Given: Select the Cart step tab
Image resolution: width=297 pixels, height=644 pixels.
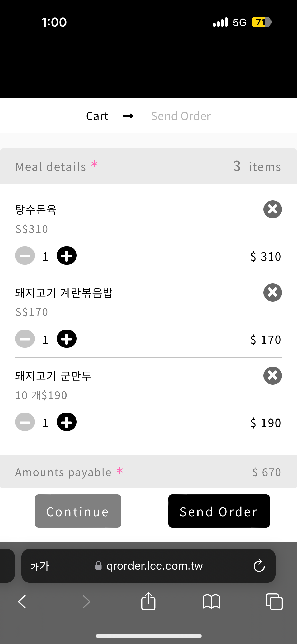Looking at the screenshot, I should coord(97,116).
